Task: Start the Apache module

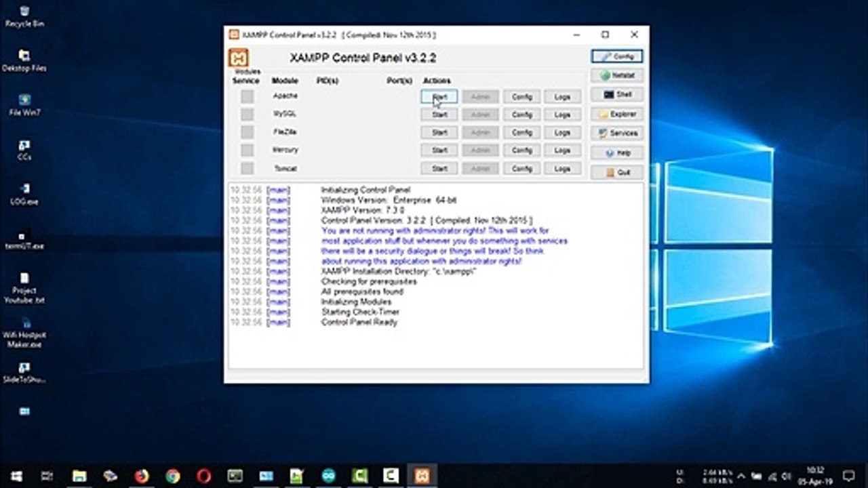Action: (x=439, y=97)
